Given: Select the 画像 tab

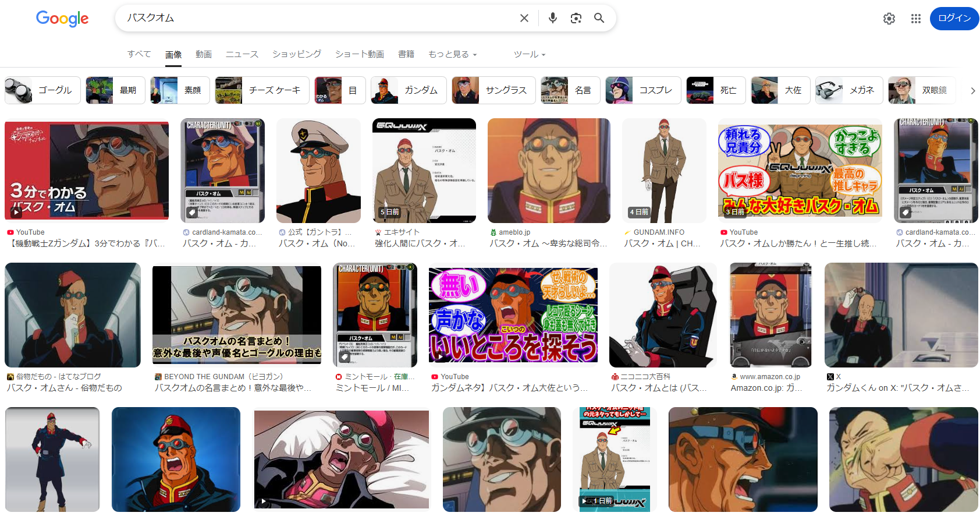Looking at the screenshot, I should point(173,54).
